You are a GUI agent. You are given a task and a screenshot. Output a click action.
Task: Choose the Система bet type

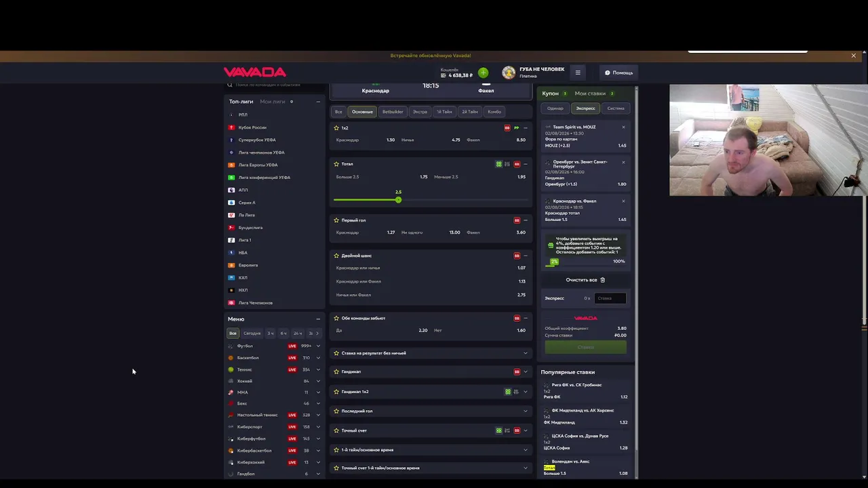point(616,108)
